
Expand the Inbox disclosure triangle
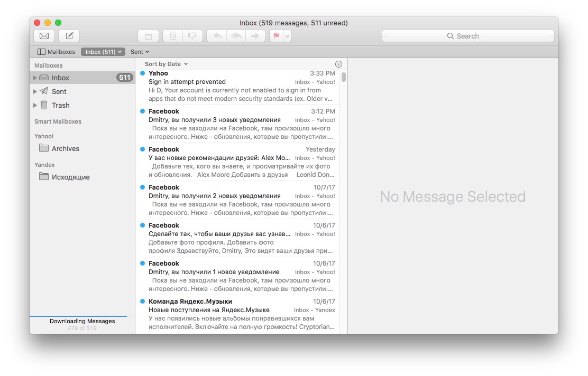pyautogui.click(x=35, y=78)
